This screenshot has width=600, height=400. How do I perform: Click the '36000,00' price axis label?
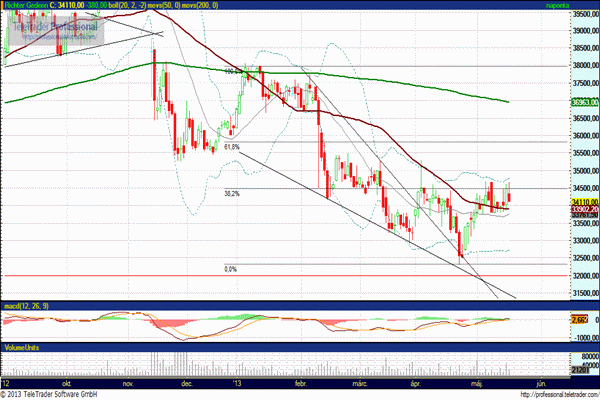point(585,136)
